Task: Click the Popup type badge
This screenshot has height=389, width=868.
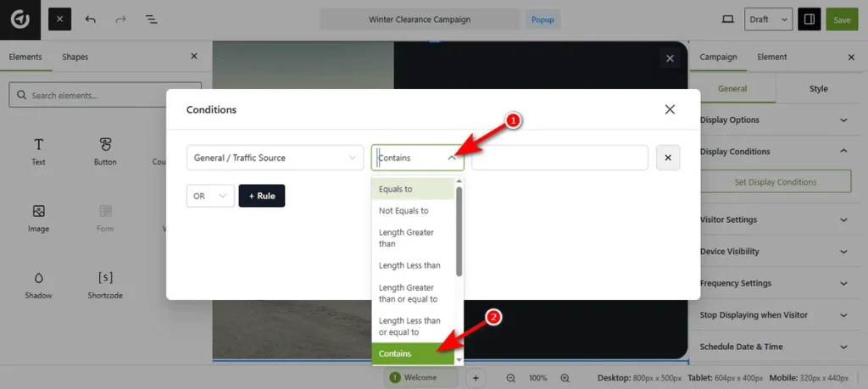Action: click(x=542, y=19)
